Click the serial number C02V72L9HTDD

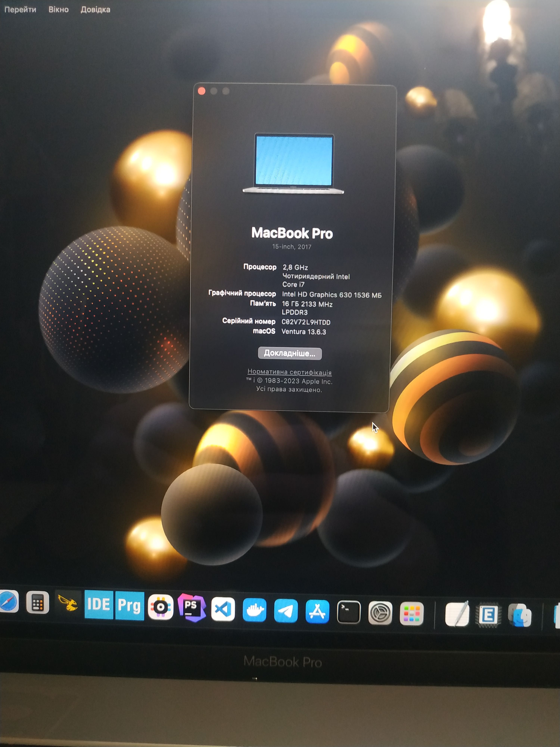pyautogui.click(x=306, y=322)
